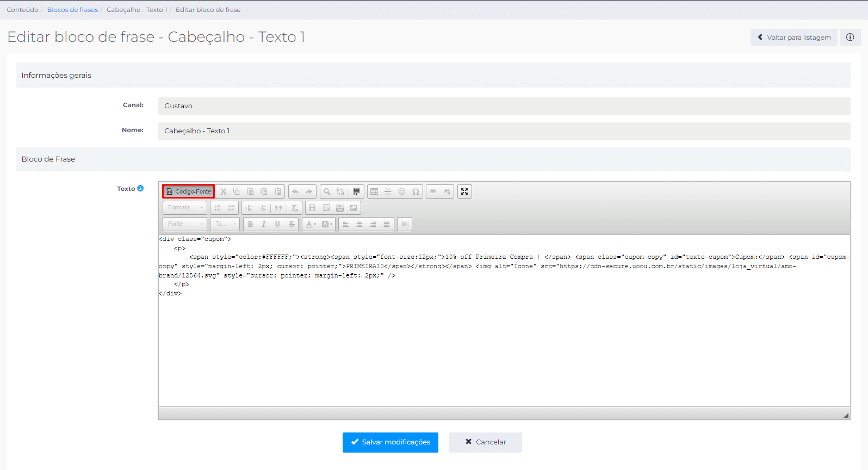Click Voltar para listagem button

point(794,38)
